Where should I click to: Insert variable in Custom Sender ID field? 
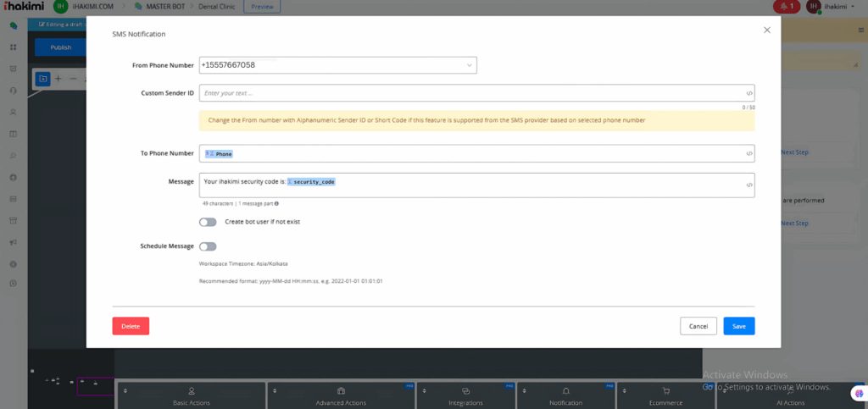[749, 93]
